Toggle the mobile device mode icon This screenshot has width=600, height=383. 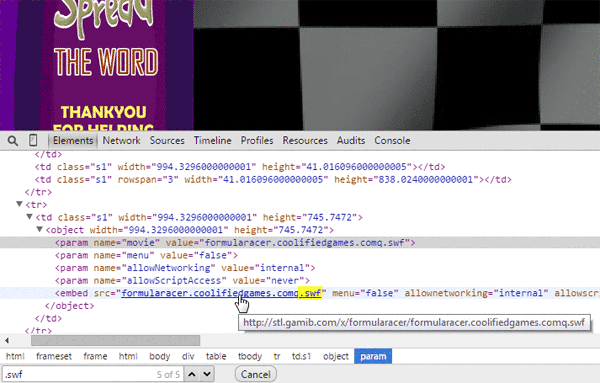pyautogui.click(x=33, y=140)
